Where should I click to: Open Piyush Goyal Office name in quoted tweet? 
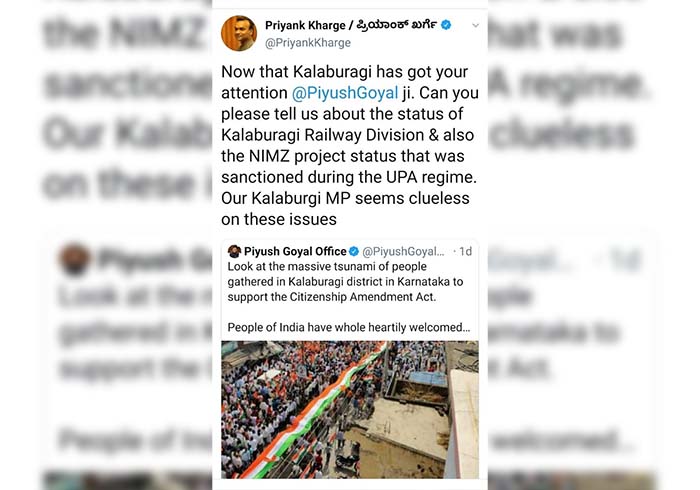(x=294, y=251)
